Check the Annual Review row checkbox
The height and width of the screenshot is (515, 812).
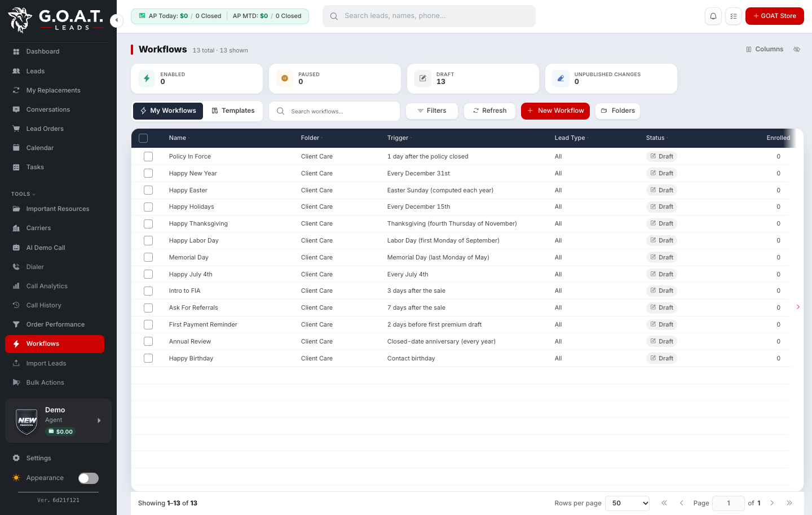click(148, 341)
